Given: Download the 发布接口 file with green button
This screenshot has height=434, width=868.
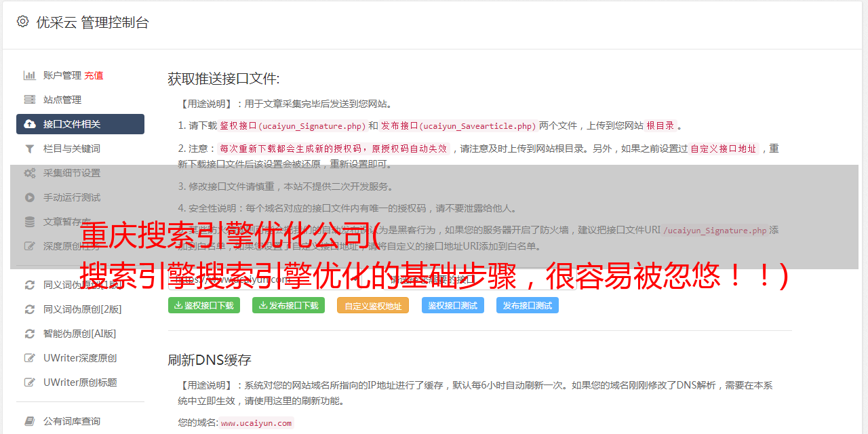Looking at the screenshot, I should pos(289,305).
